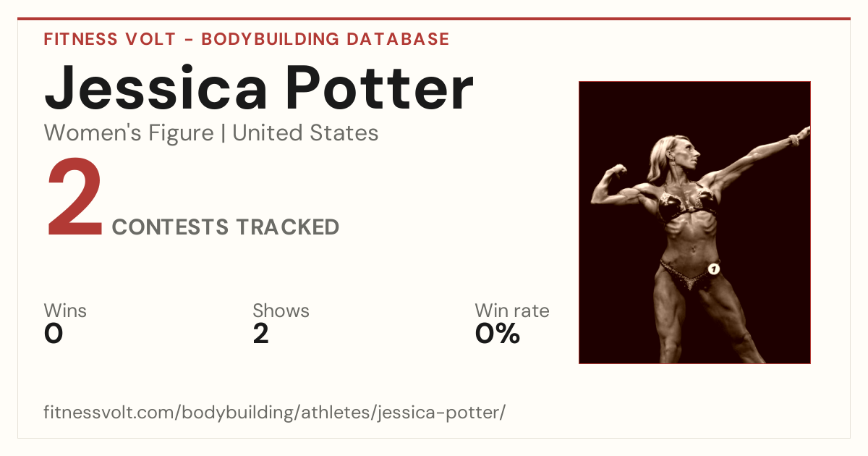Select the "Women's Figure" division text
868x456 pixels.
click(x=129, y=133)
